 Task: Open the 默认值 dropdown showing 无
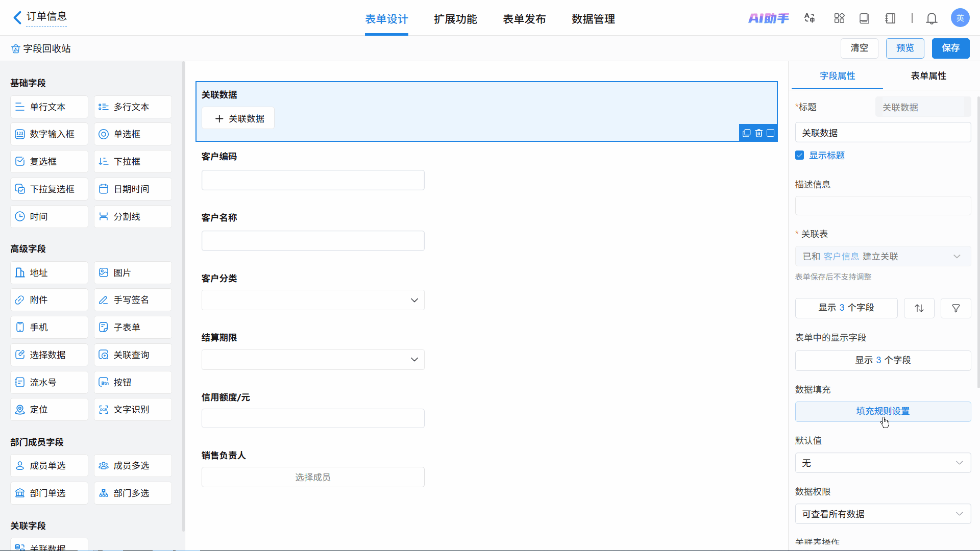pos(883,463)
